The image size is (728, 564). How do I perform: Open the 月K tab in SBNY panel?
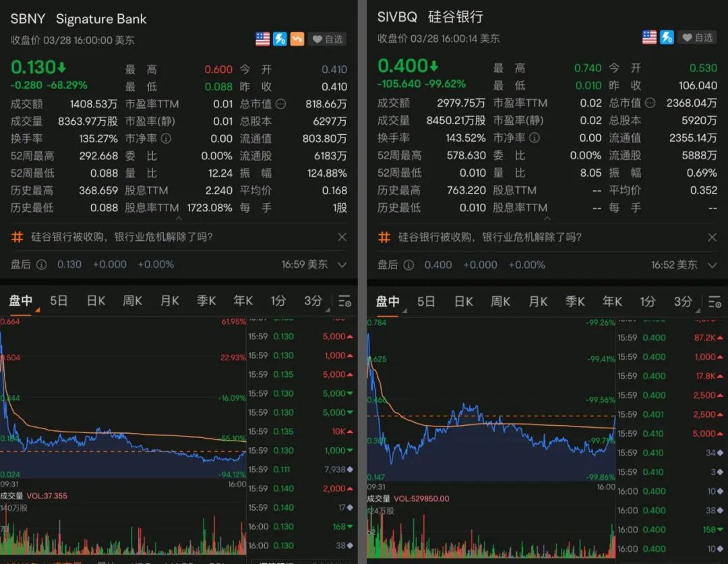pos(169,301)
